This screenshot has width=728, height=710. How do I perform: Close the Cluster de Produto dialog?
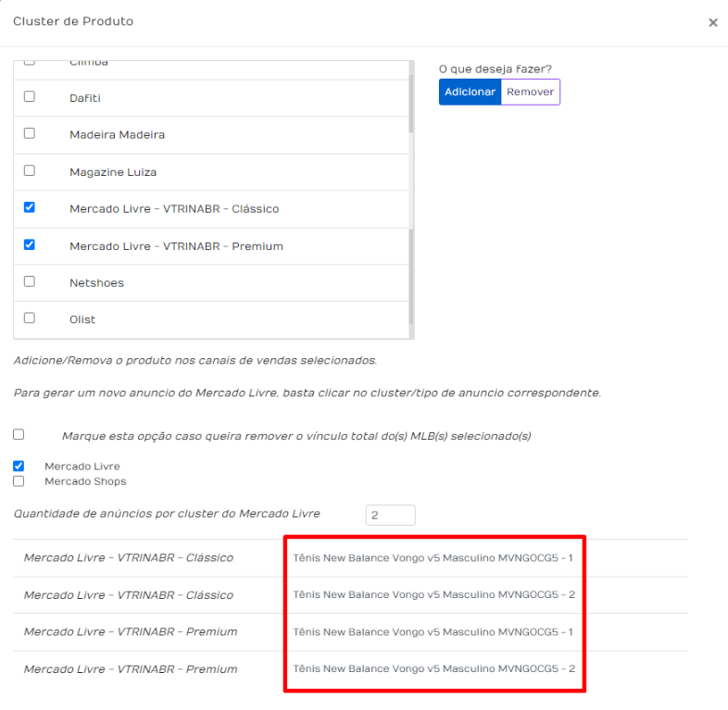pyautogui.click(x=712, y=22)
